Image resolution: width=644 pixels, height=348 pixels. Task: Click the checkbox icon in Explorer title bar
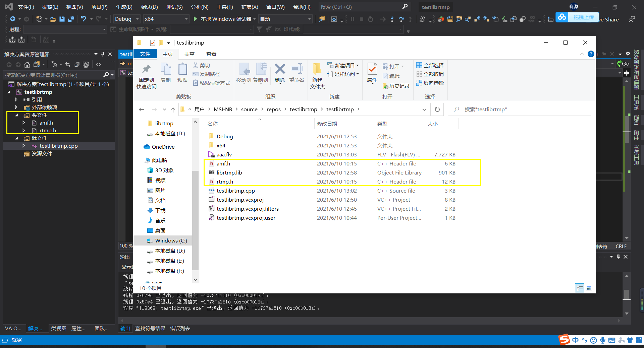[153, 43]
